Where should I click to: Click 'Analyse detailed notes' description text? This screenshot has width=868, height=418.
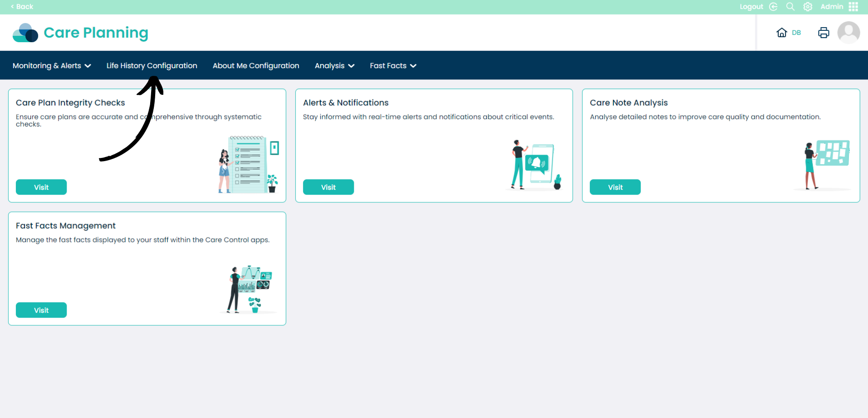coord(705,117)
